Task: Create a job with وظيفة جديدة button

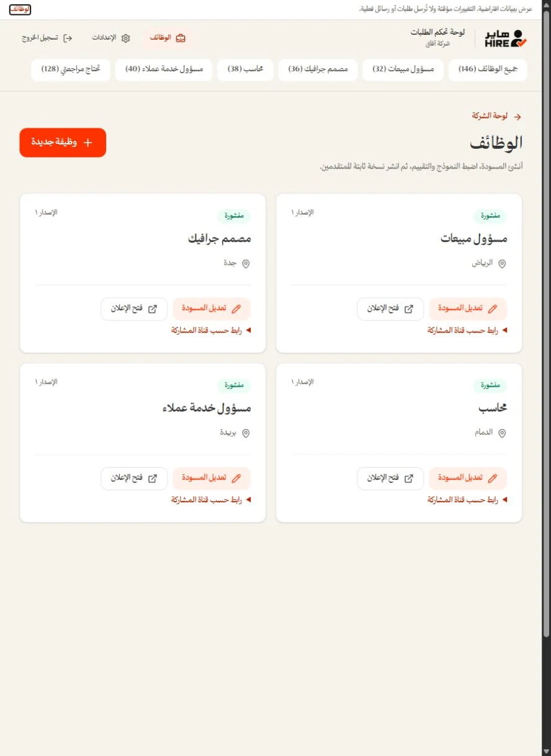Action: click(63, 143)
